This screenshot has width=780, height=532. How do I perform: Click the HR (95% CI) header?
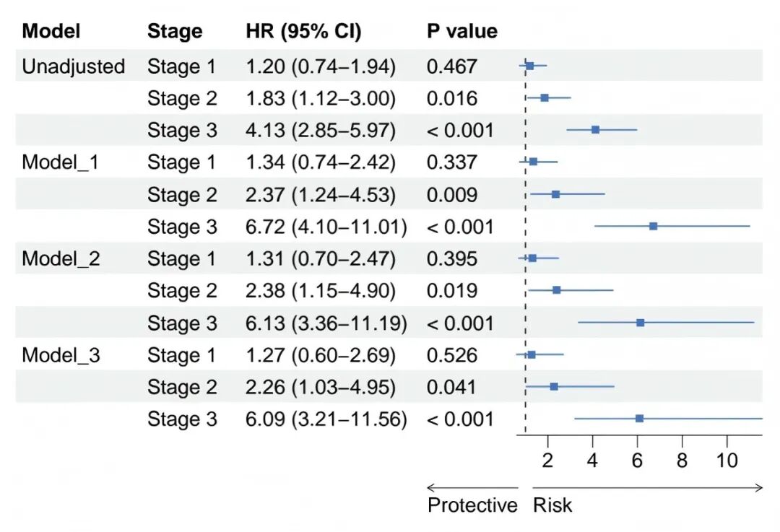pyautogui.click(x=303, y=31)
